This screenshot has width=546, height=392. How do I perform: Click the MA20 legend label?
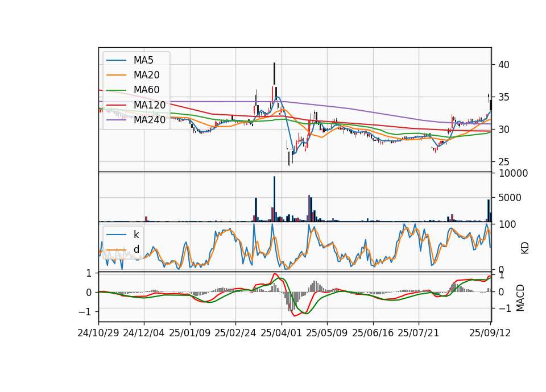146,75
